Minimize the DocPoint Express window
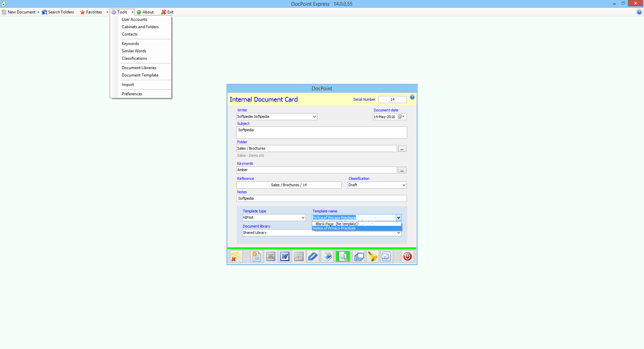 614,4
